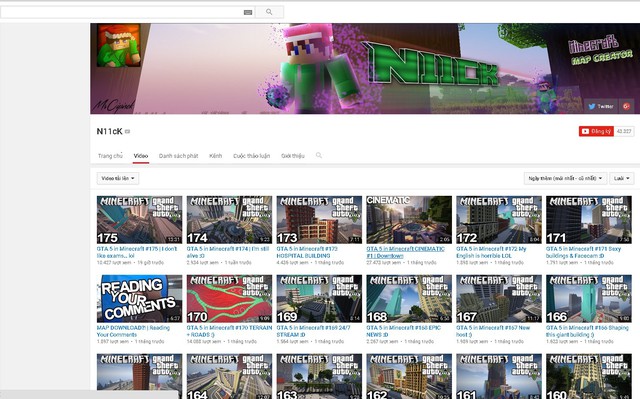Open thumbnail of video 172
Viewport: 640px width, 399px height.
click(x=499, y=219)
